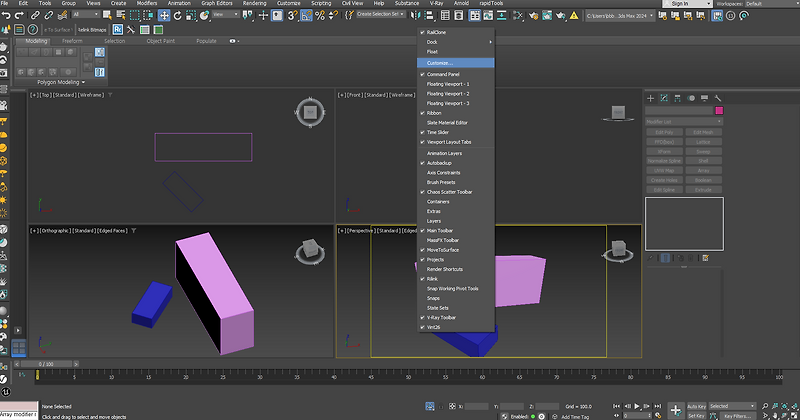Select the Move tool in main toolbar
Viewport: 800px width, 420px height.
(x=165, y=15)
